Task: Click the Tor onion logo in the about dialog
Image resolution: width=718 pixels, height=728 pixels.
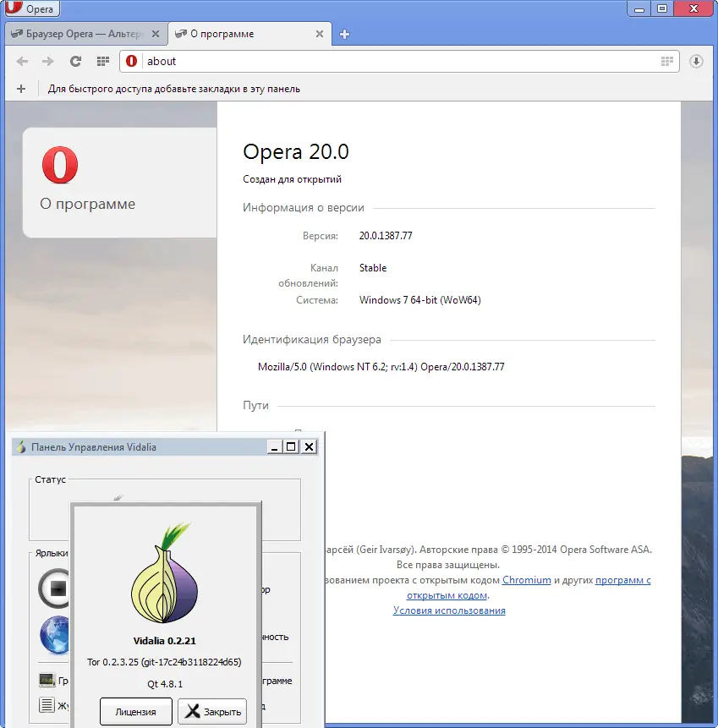Action: tap(164, 572)
